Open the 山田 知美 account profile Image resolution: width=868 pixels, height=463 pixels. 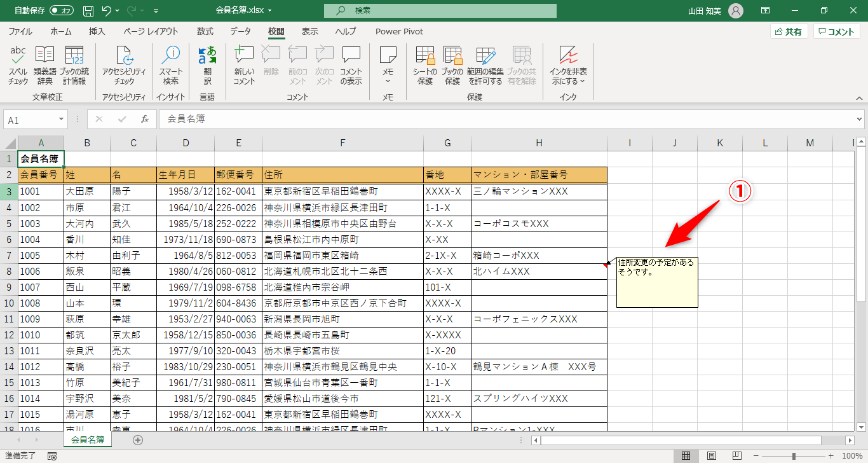[715, 11]
